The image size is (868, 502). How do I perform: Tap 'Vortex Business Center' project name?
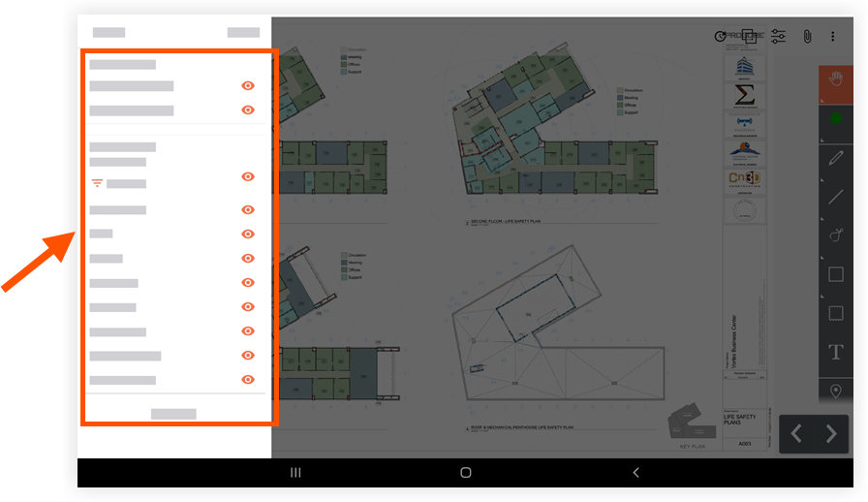[734, 342]
